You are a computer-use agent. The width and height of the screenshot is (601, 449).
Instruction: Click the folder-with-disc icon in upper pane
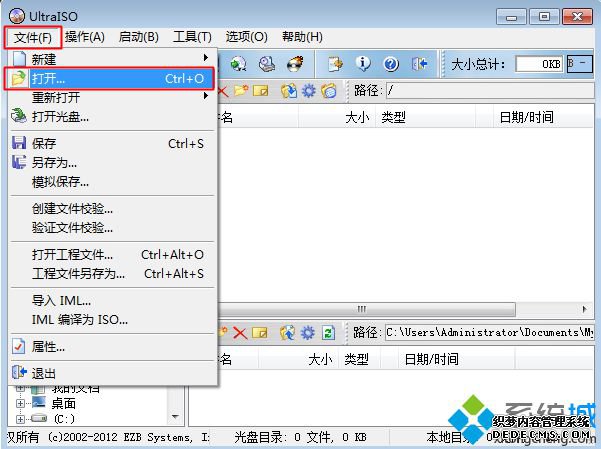coord(329,91)
